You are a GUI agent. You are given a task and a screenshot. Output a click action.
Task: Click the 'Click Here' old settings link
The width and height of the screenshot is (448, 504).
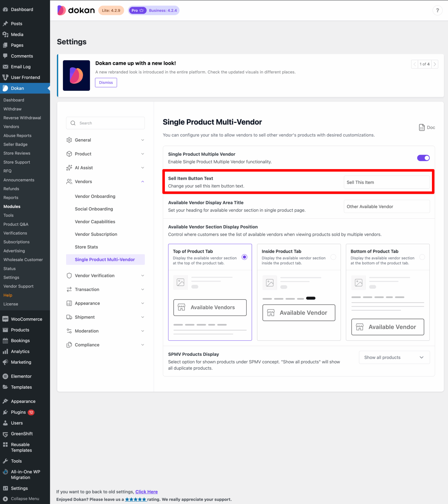pyautogui.click(x=146, y=492)
